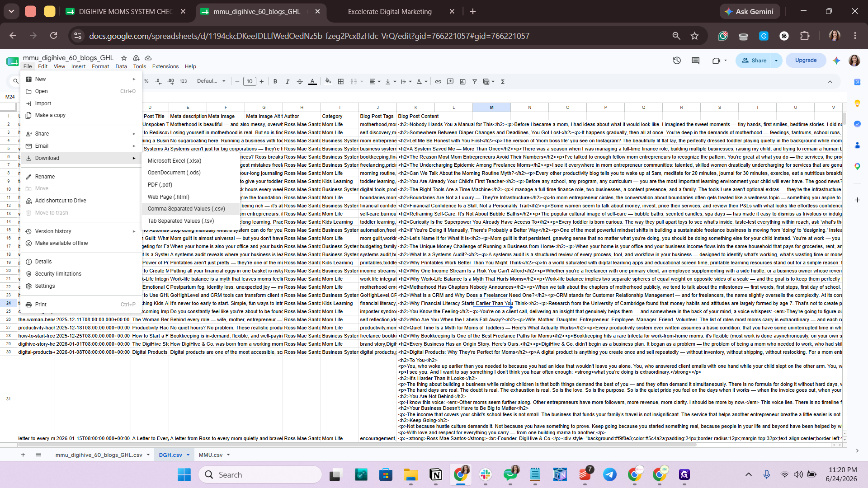The image size is (868, 488).
Task: Increase decimal places icon
Action: coord(170,81)
